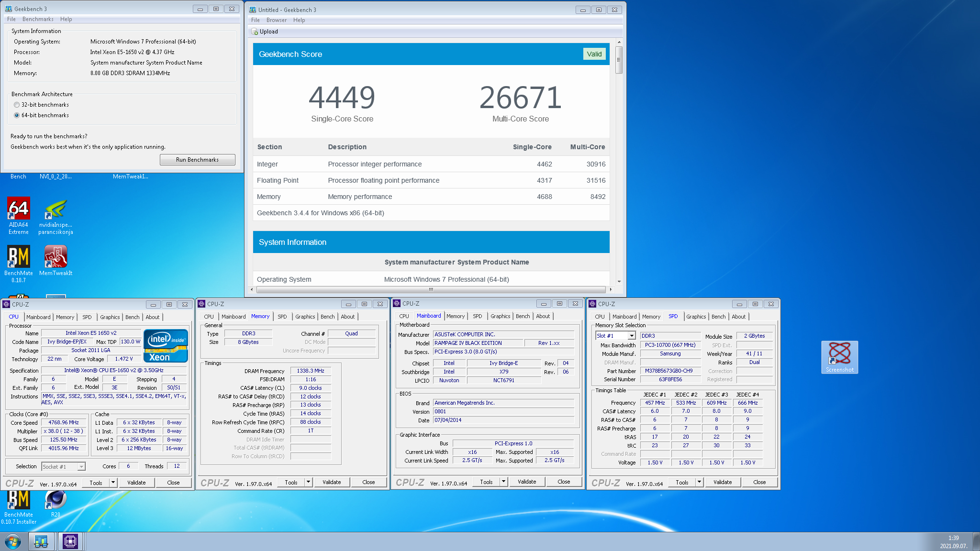Click the Memory CPU-Z window title icon
The height and width of the screenshot is (551, 980).
(x=201, y=304)
